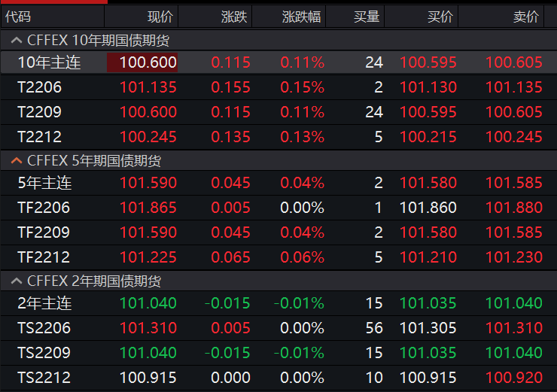Screen dimensions: 557x392
Task: Sort by 现价 column header
Action: [x=160, y=17]
